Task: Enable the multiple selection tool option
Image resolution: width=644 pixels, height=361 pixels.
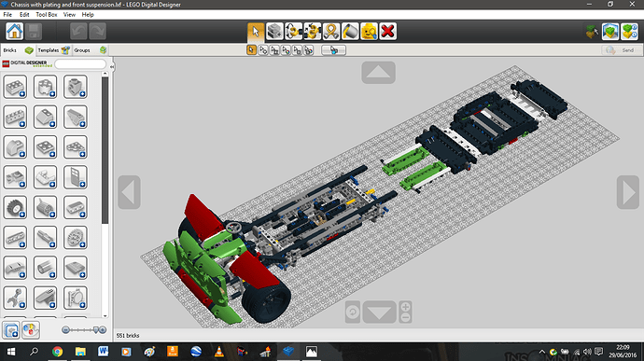Action: click(x=263, y=50)
